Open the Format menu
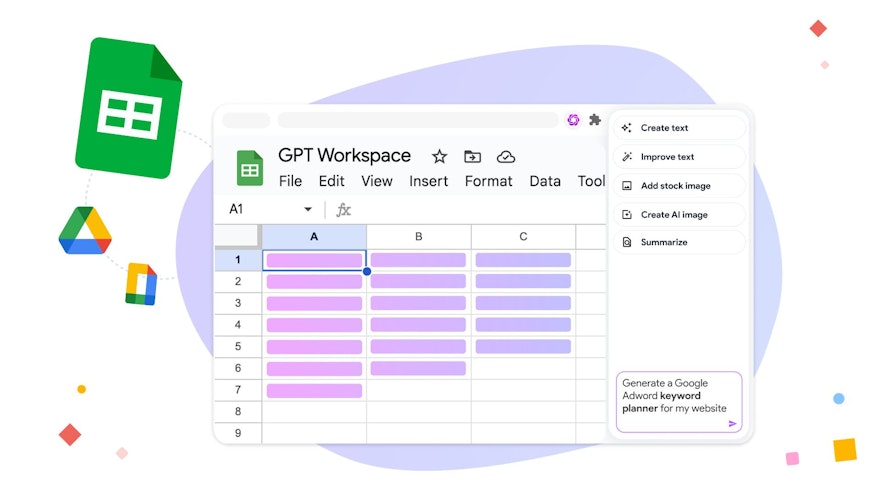The image size is (880, 495). coord(489,181)
